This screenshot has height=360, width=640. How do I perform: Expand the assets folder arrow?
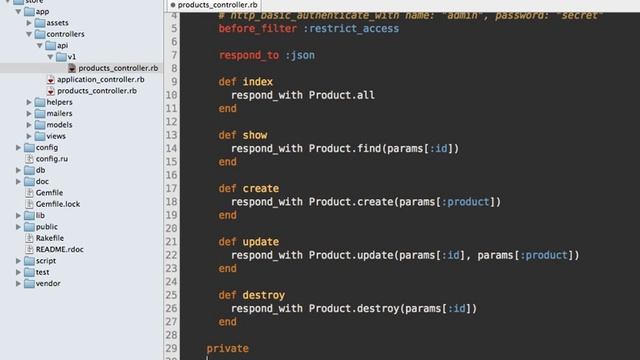pyautogui.click(x=29, y=23)
